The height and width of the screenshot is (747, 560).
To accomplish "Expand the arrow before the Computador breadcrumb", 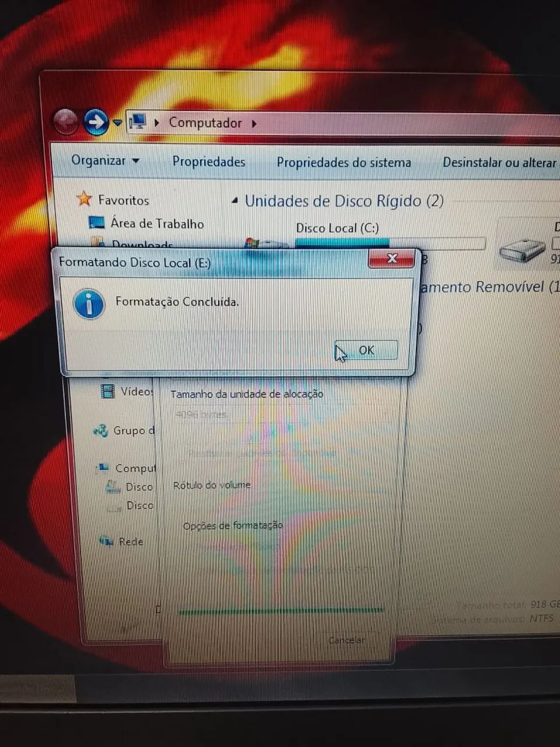I will pos(156,123).
